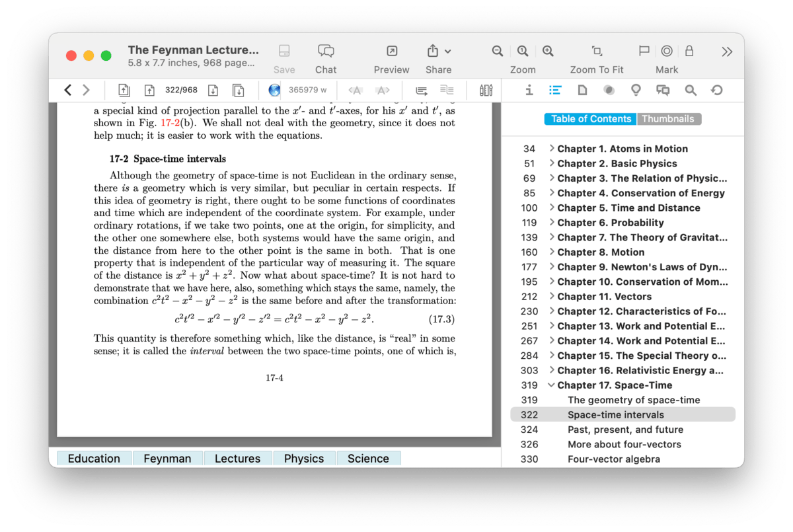This screenshot has height=532, width=793.
Task: Click the Preview toolbar icon
Action: tap(391, 52)
